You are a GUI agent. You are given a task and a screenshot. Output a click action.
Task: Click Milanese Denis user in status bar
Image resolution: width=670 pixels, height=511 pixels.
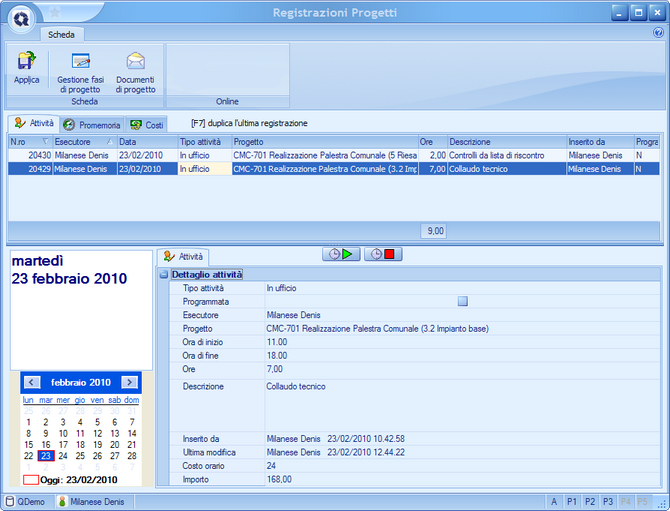click(x=91, y=502)
